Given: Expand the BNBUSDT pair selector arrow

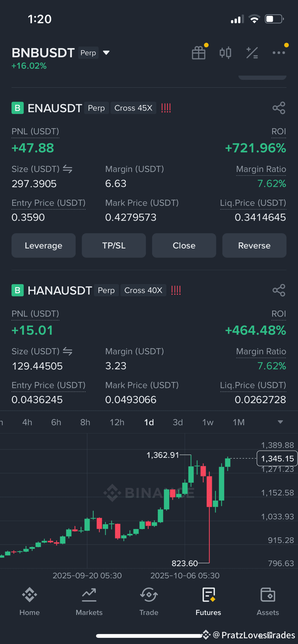Looking at the screenshot, I should pos(106,53).
